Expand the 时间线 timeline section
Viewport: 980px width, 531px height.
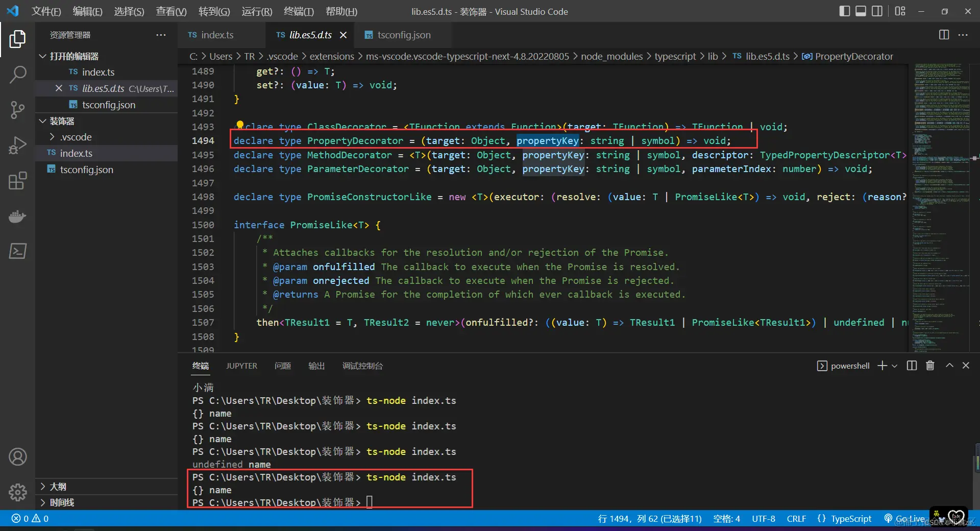point(106,502)
